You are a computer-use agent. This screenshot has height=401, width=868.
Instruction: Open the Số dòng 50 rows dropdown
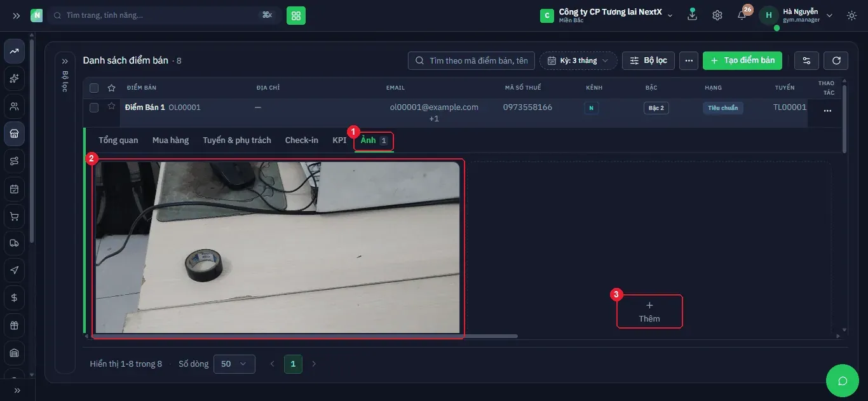[x=234, y=364]
